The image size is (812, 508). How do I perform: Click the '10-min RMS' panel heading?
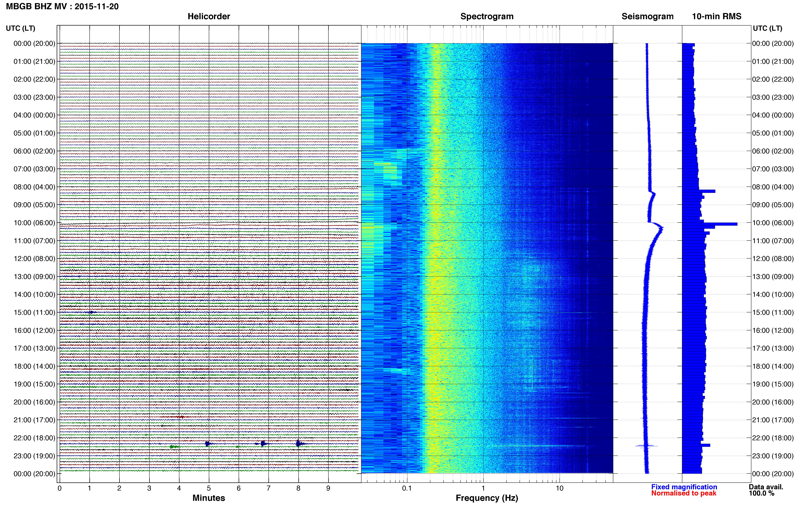[x=717, y=16]
